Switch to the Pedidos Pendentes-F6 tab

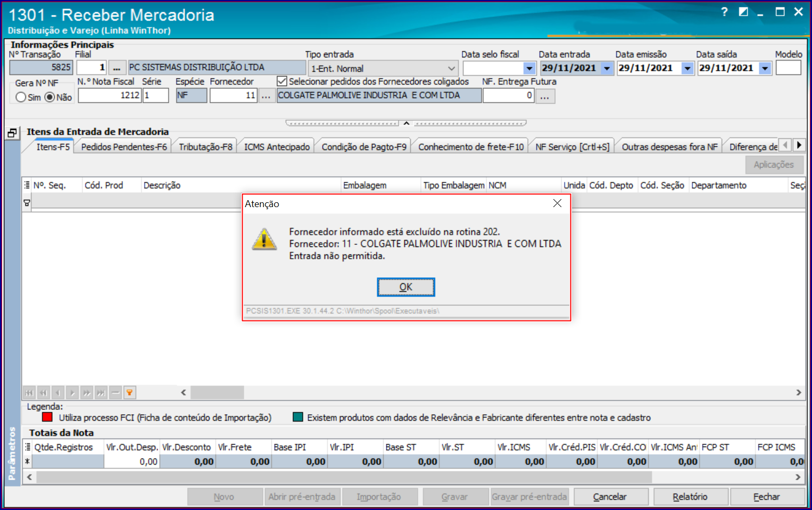[x=124, y=147]
